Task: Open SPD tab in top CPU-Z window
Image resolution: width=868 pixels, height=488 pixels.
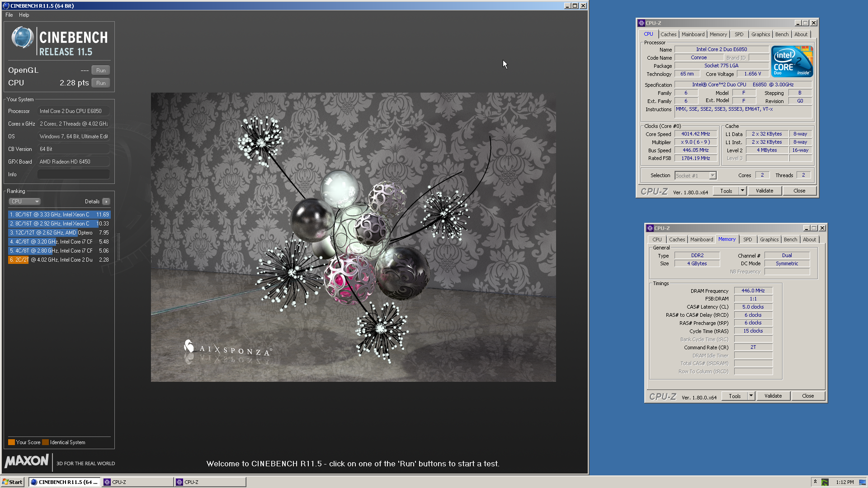Action: click(x=739, y=34)
